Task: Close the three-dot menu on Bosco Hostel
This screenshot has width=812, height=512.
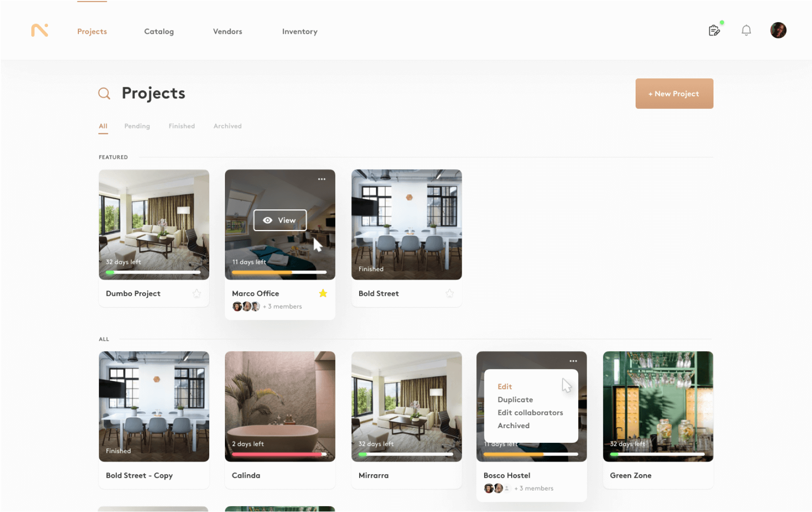Action: coord(573,361)
